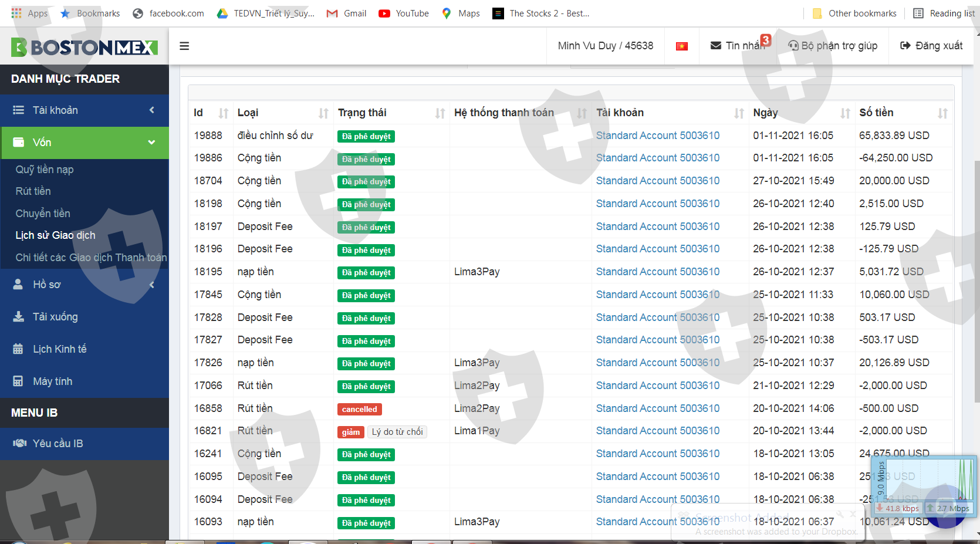980x544 pixels.
Task: Open Rút tiền submenu item
Action: click(x=33, y=191)
